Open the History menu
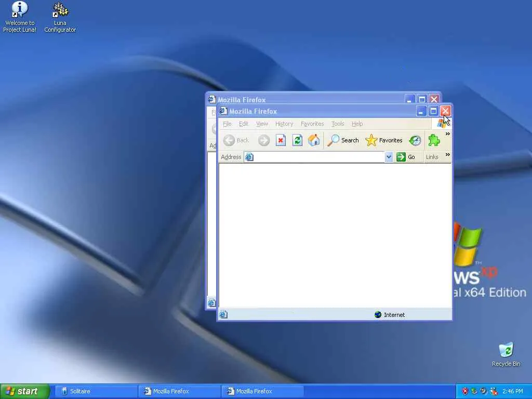This screenshot has height=399, width=532. 284,124
